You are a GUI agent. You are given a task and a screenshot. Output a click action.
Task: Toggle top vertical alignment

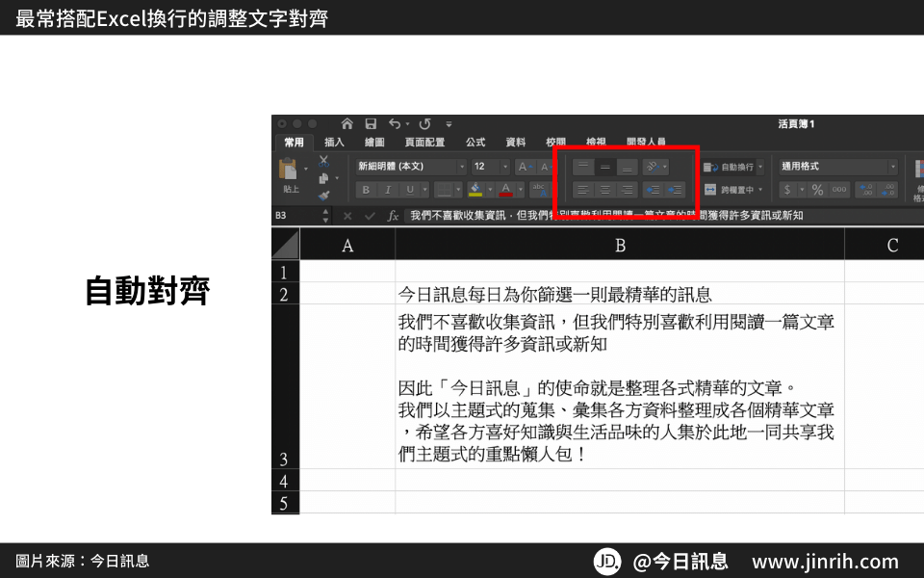[583, 167]
